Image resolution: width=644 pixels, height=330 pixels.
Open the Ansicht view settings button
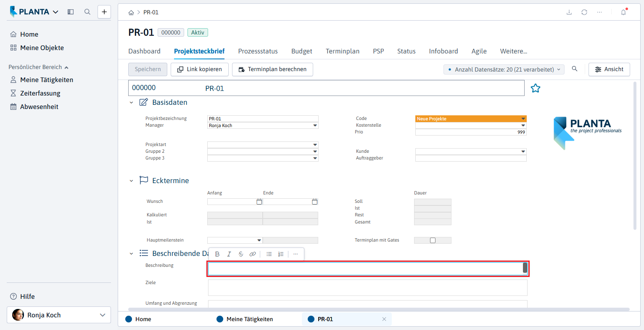point(609,69)
